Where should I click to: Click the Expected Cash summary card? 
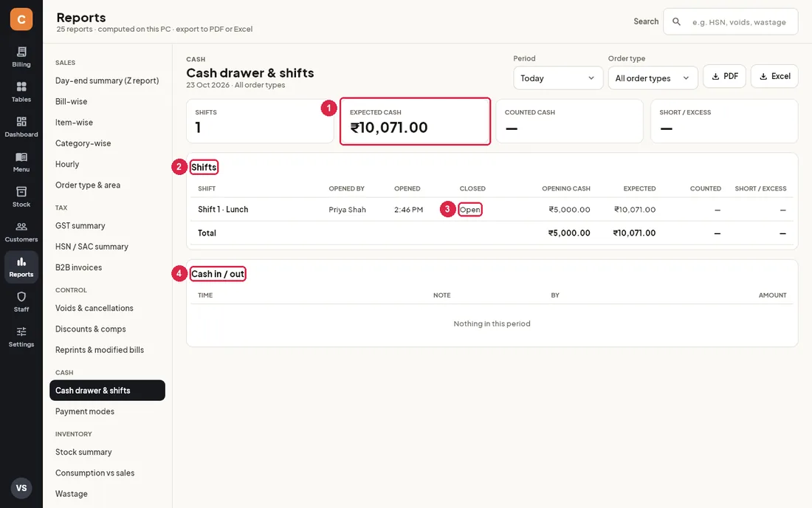click(x=415, y=121)
